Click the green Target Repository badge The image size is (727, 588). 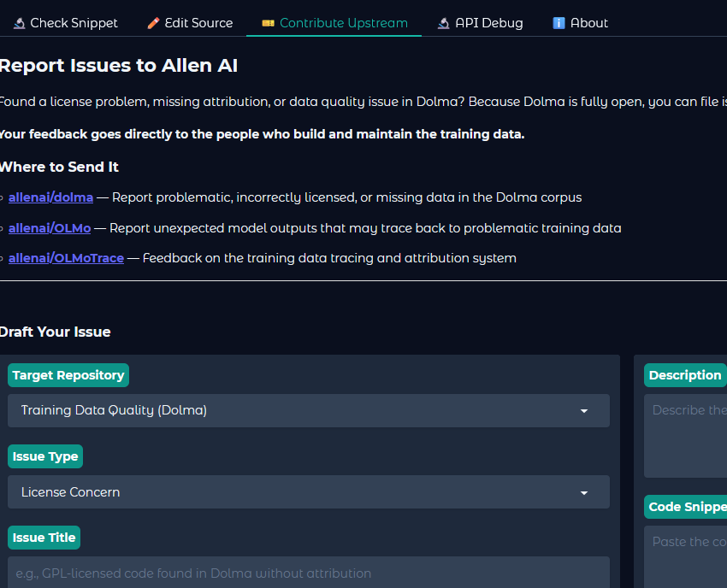(68, 374)
